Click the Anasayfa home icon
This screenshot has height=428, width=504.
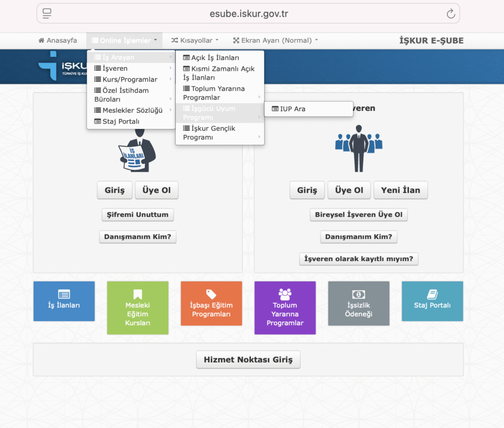point(41,40)
